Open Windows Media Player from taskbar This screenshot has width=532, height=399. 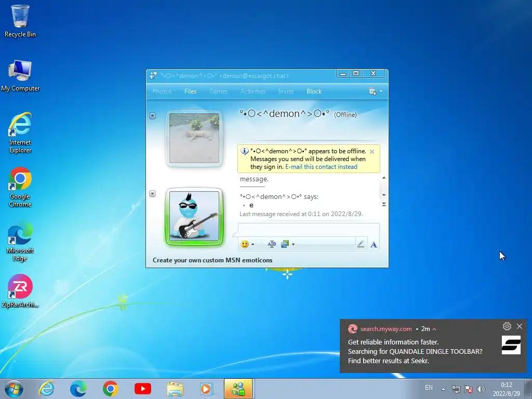[206, 389]
